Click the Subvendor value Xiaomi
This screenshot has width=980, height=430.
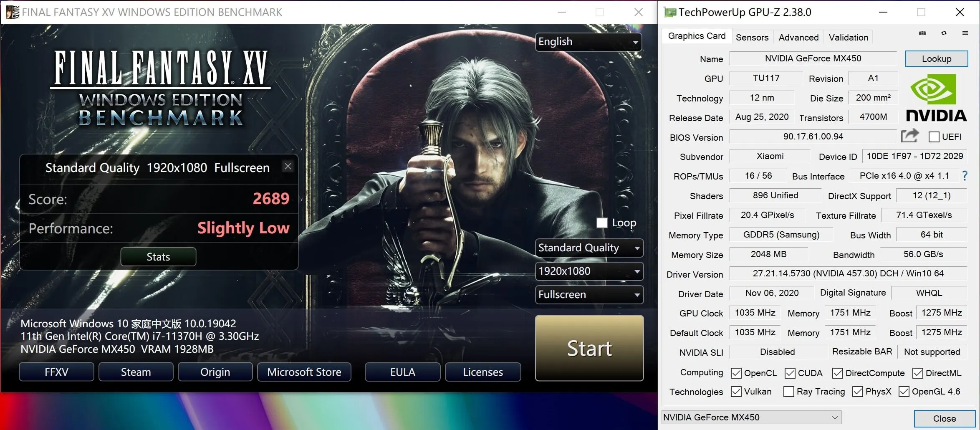tap(770, 156)
